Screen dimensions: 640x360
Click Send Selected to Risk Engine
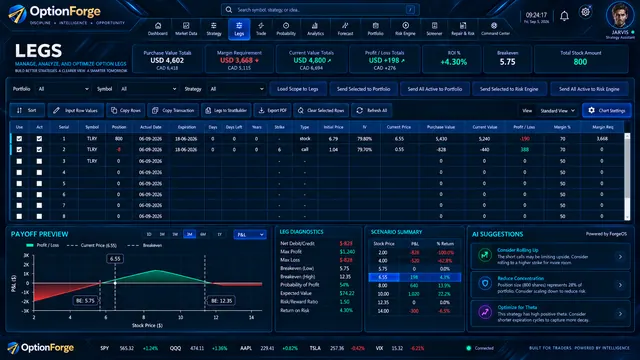(x=509, y=89)
